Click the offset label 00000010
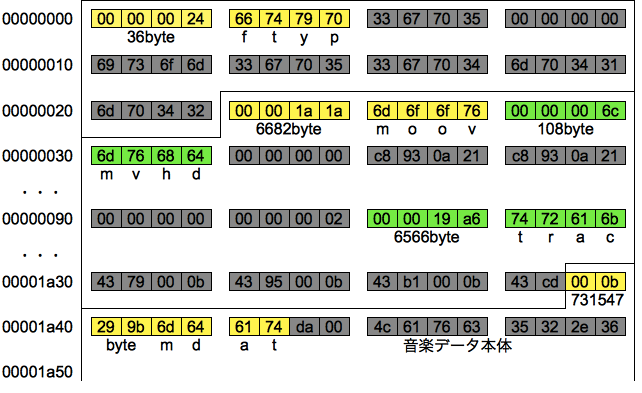Viewport: 642px width, 393px height. click(x=38, y=65)
